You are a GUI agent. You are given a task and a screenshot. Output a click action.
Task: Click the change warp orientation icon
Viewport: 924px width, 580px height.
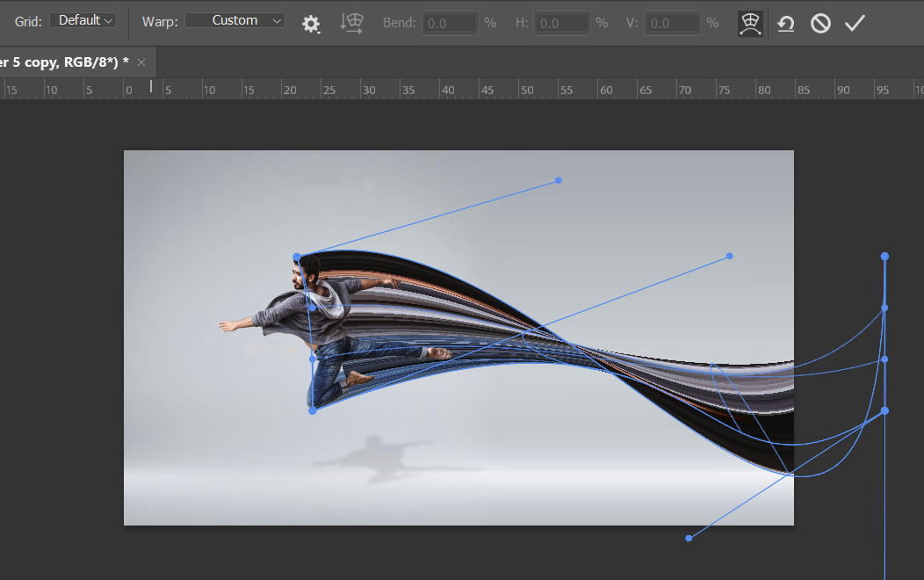coord(352,24)
